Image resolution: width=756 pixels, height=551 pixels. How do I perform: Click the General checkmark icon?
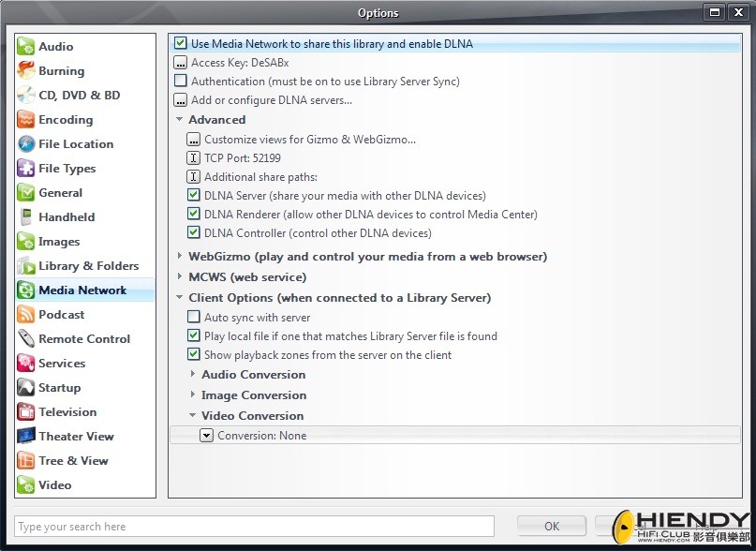pyautogui.click(x=26, y=192)
